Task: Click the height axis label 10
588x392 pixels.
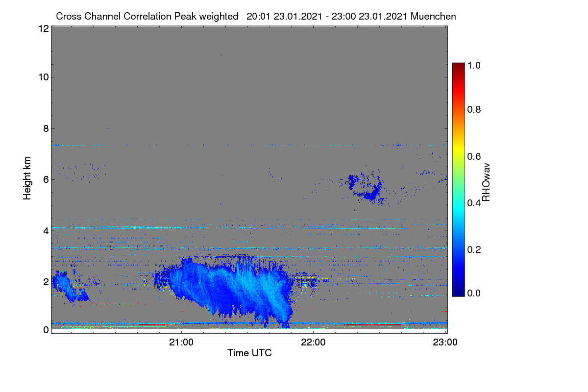Action: 43,77
